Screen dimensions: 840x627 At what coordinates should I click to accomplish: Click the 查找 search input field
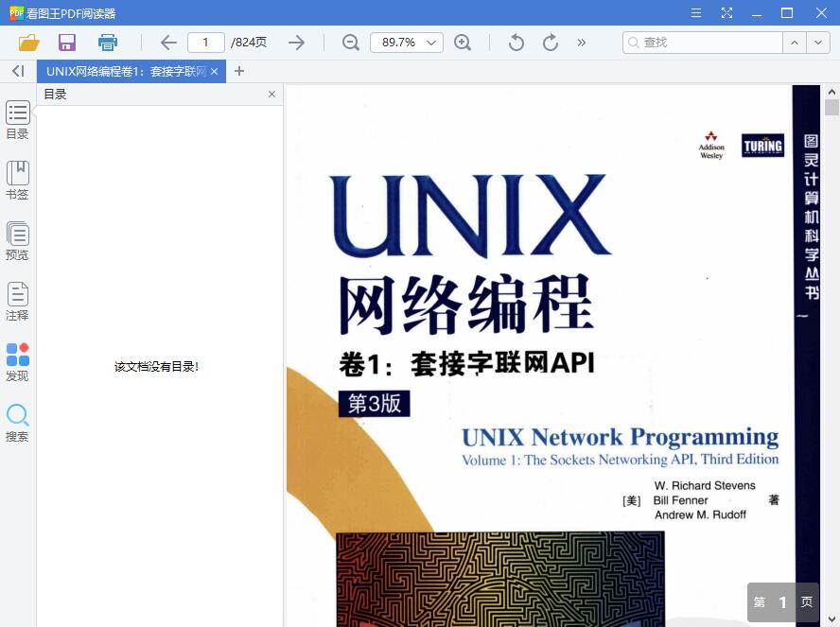pos(703,43)
